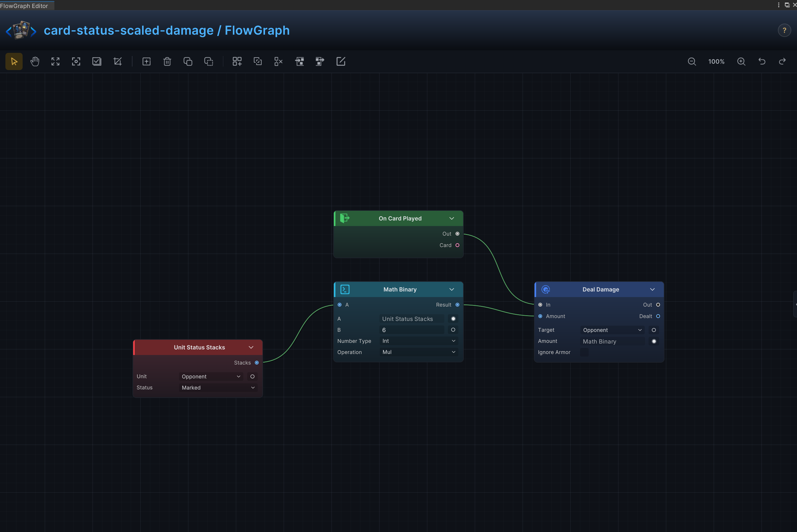Select the On Card Played node title
This screenshot has height=532, width=797.
pyautogui.click(x=400, y=218)
